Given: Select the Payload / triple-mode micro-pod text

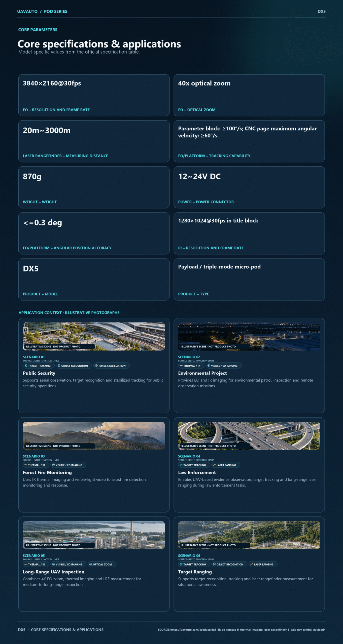Looking at the screenshot, I should point(219,267).
